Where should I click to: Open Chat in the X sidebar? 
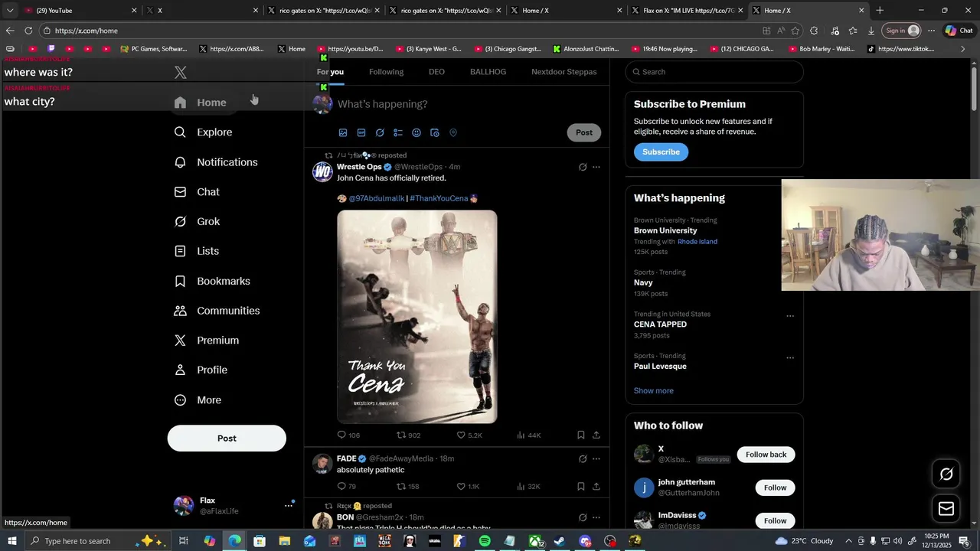coord(198,192)
